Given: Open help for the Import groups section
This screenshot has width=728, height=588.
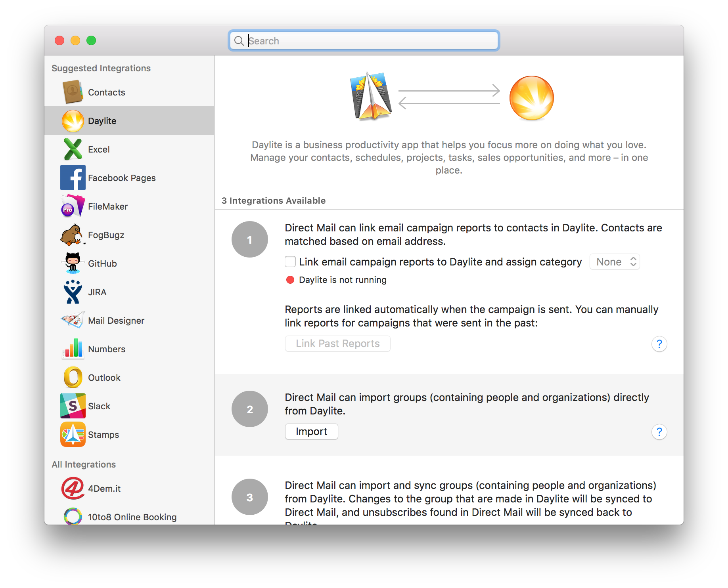Looking at the screenshot, I should (x=659, y=432).
